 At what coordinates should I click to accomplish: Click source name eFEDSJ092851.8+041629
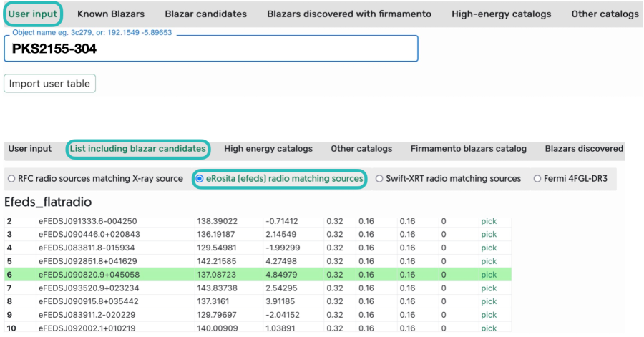pyautogui.click(x=88, y=261)
